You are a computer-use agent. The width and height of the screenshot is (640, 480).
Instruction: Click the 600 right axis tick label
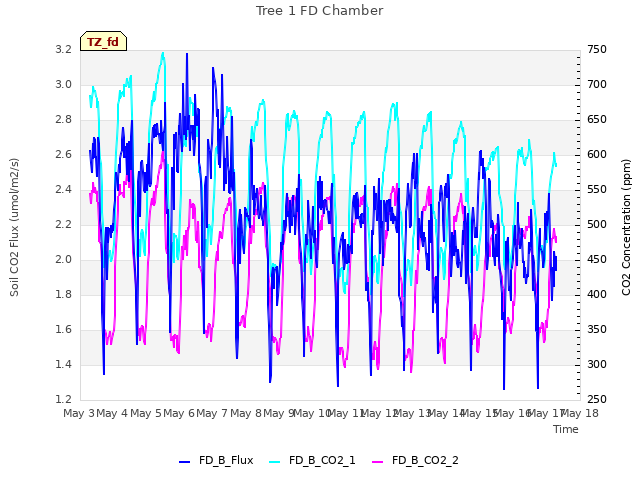[x=597, y=155]
